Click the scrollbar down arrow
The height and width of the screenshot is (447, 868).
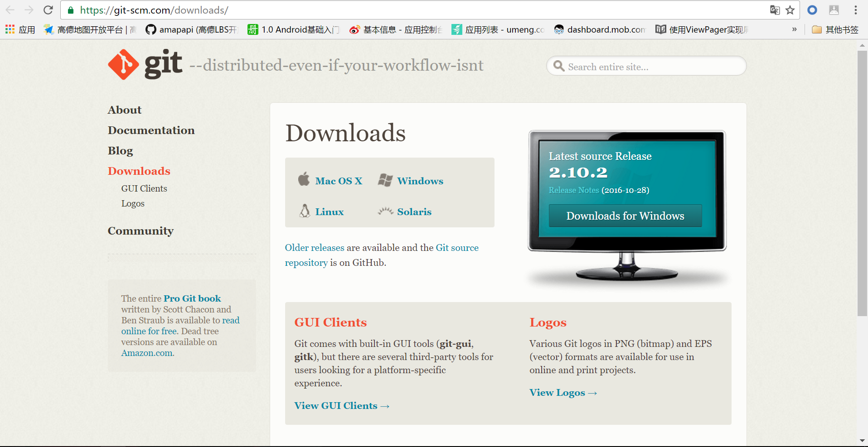pyautogui.click(x=862, y=441)
